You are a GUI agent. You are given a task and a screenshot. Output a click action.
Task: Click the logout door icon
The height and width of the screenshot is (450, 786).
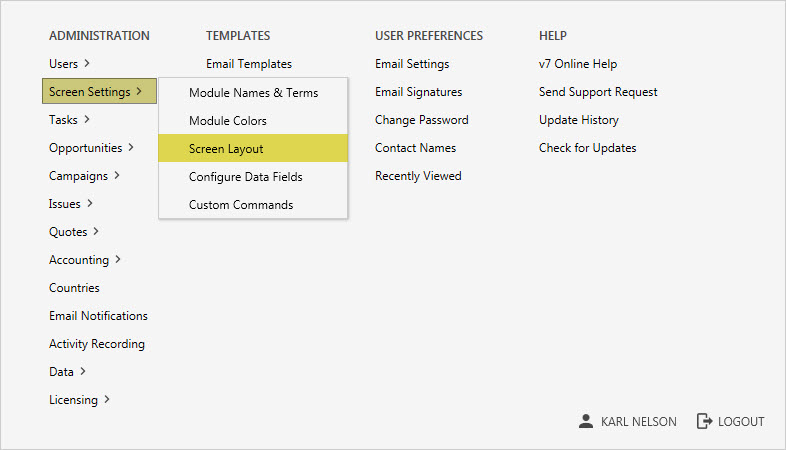704,421
